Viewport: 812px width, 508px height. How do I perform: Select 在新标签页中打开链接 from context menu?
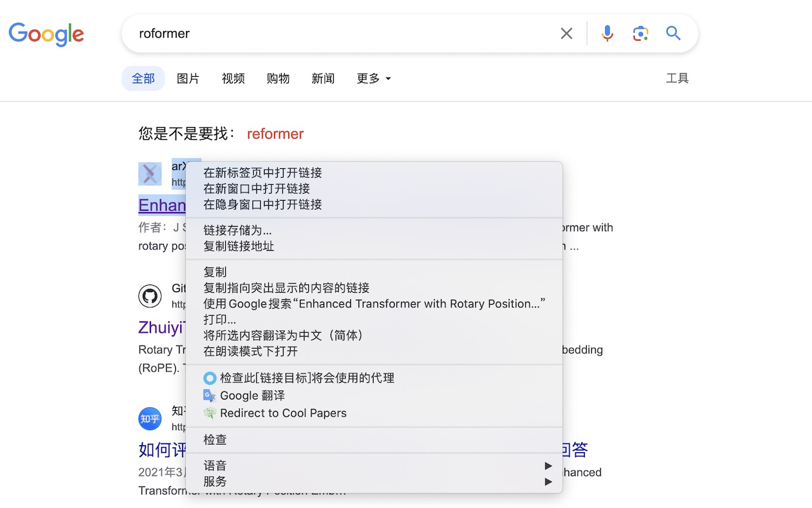(x=263, y=173)
